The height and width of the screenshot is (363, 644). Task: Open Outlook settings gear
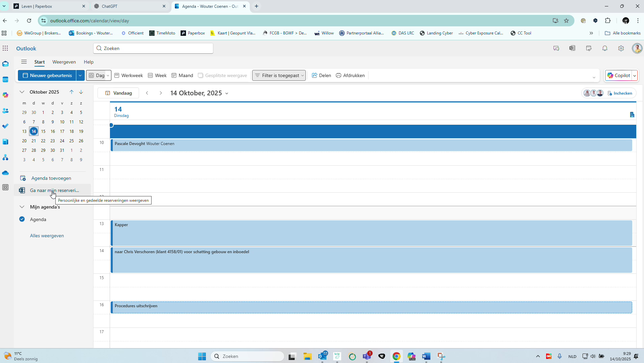click(x=621, y=48)
